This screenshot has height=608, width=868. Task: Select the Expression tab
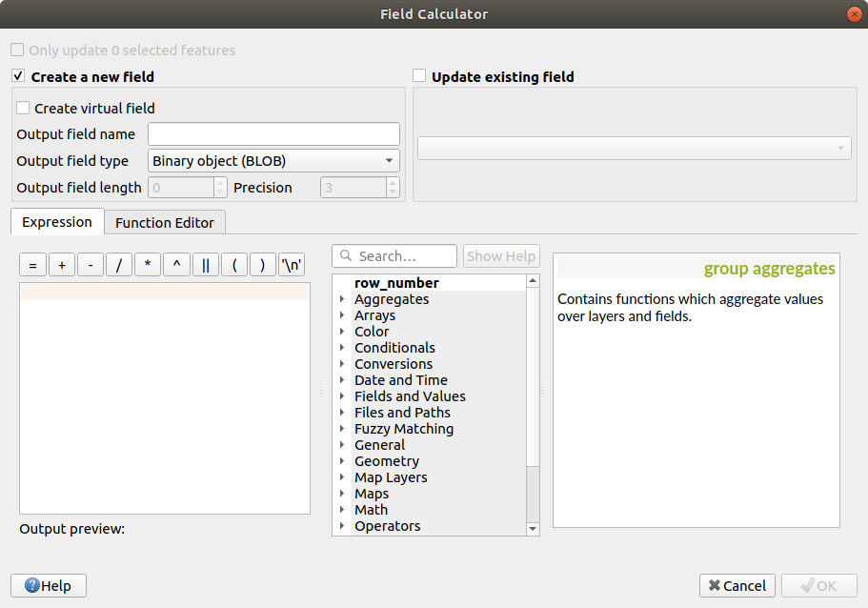(57, 222)
